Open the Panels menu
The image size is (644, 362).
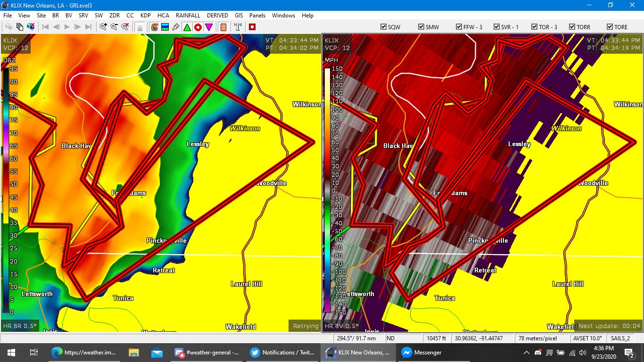pos(257,16)
